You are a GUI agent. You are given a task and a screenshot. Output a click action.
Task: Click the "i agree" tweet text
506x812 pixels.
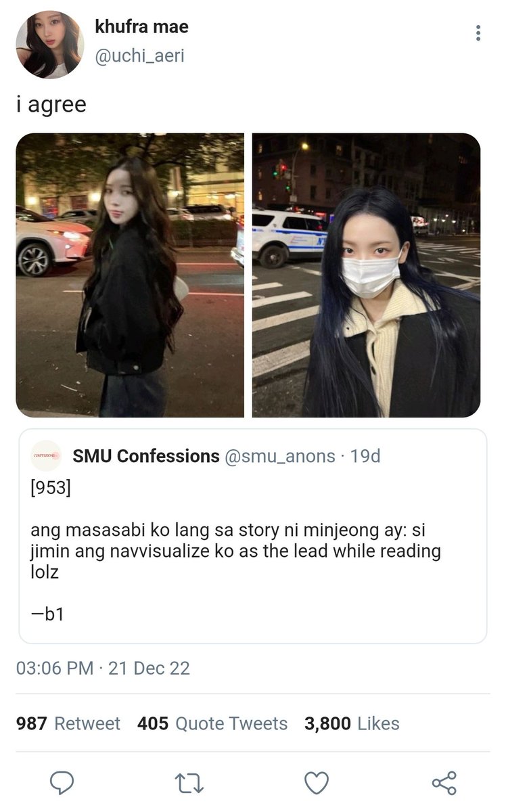click(x=51, y=106)
